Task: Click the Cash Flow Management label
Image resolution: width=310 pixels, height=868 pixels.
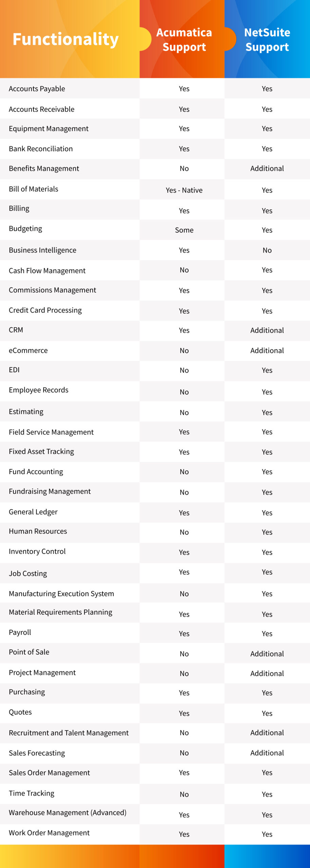Action: (x=47, y=271)
